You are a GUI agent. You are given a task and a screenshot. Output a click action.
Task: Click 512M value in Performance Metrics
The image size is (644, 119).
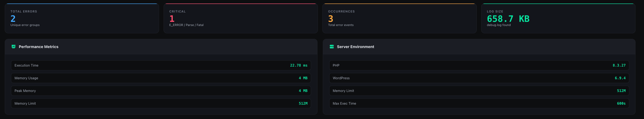coord(303,103)
